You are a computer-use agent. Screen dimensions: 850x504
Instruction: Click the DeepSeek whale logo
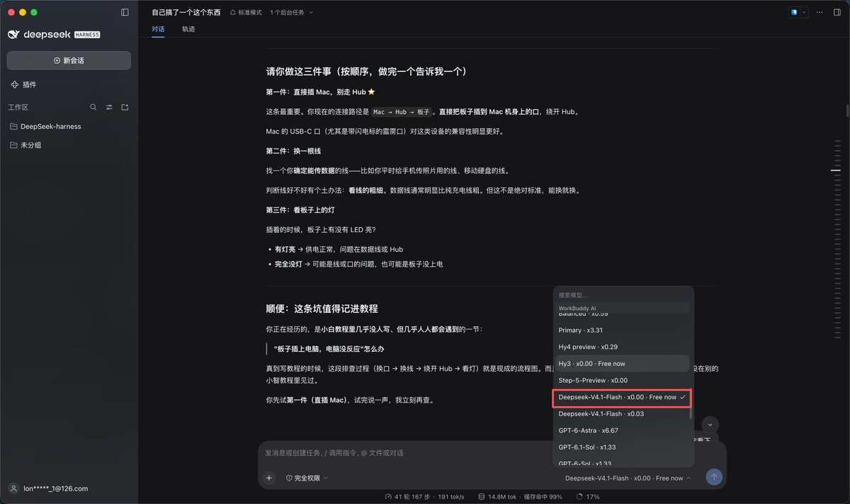point(13,34)
